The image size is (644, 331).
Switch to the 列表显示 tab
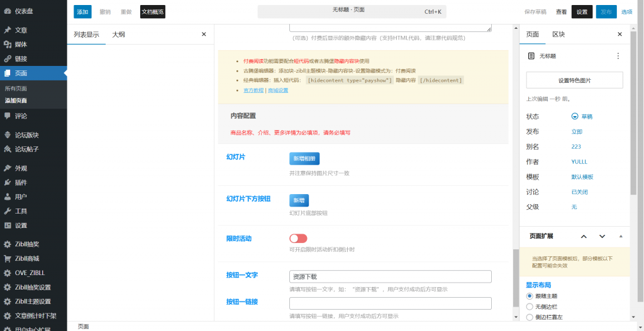tap(86, 35)
